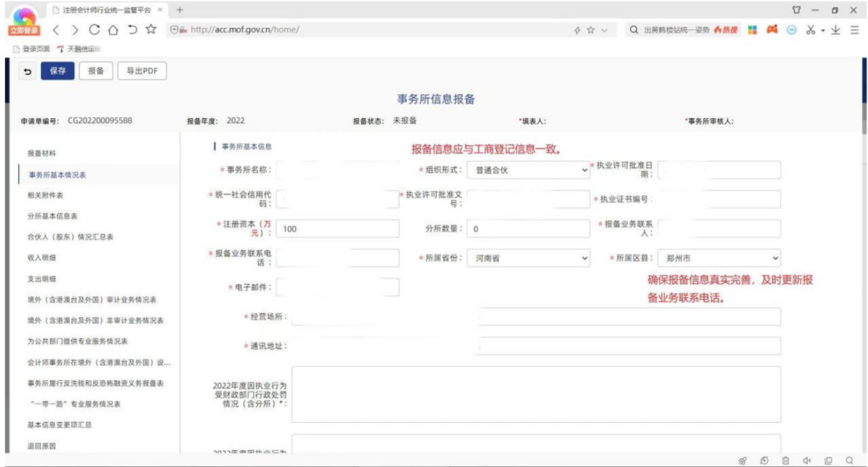Click the 导出PDF button

pos(141,71)
